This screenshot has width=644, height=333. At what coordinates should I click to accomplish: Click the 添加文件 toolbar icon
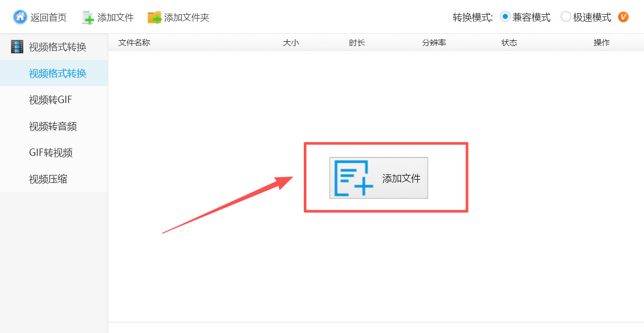pos(88,17)
